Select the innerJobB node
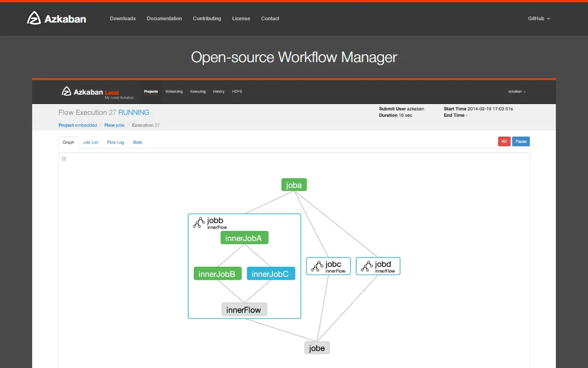Viewport: 588px width, 368px height. [218, 274]
